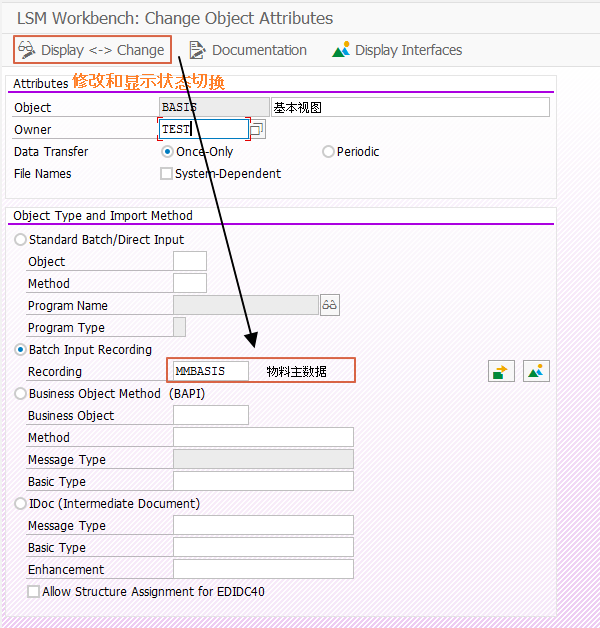This screenshot has height=628, width=600.
Task: Click the Program Type field
Action: [x=179, y=327]
